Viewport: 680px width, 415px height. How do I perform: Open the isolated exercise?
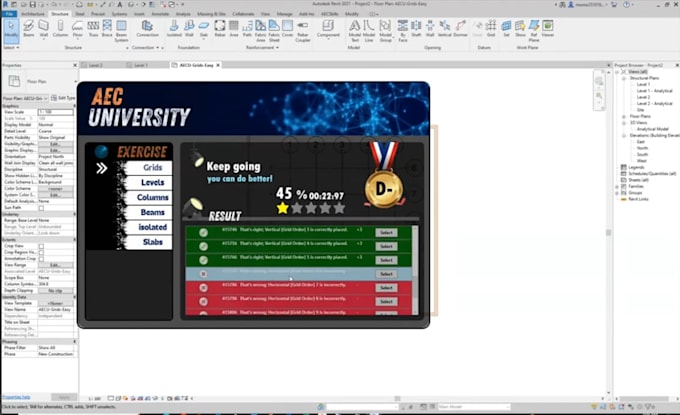click(148, 227)
